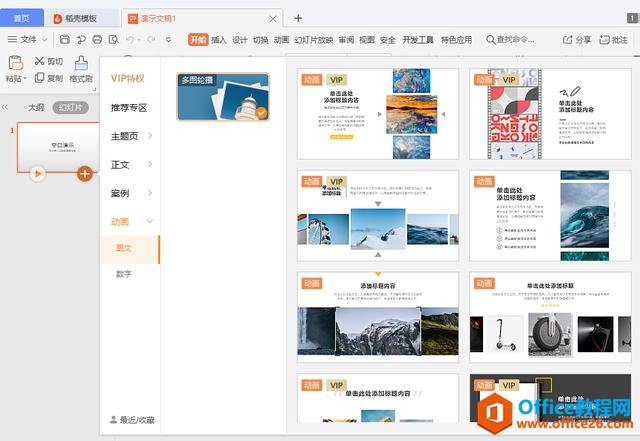Expand the 正文 category
This screenshot has height=441, width=640.
(x=130, y=164)
